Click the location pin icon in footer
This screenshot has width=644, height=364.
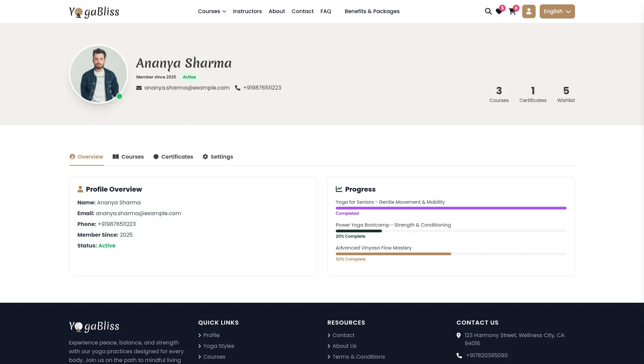[x=459, y=335]
